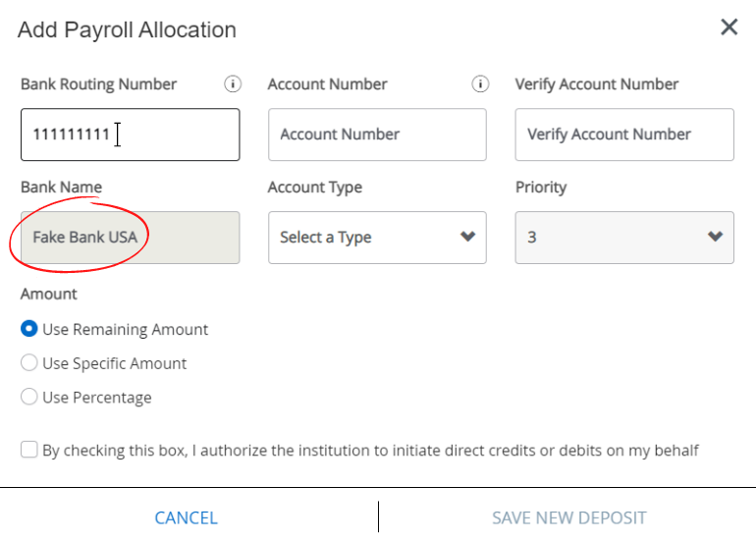Click the Verify Account Number field

(x=624, y=135)
